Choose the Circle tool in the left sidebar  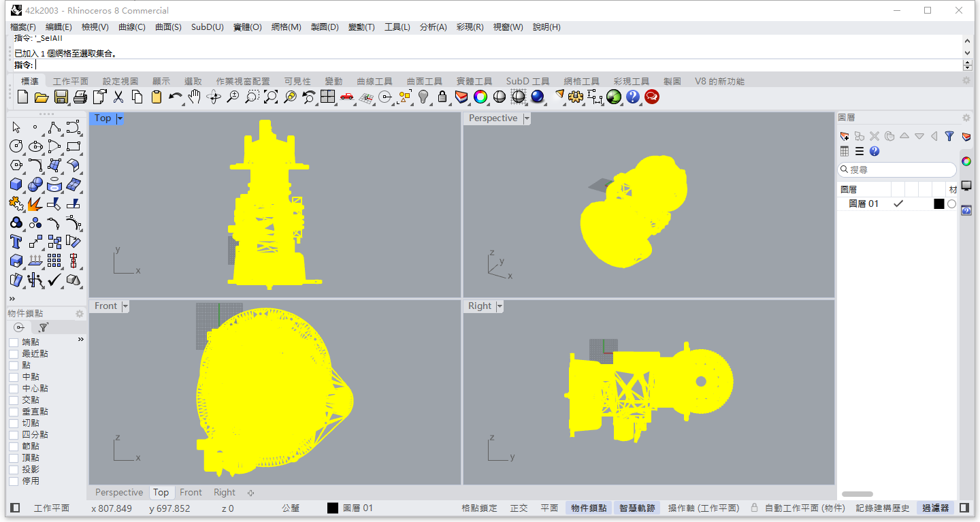point(16,146)
